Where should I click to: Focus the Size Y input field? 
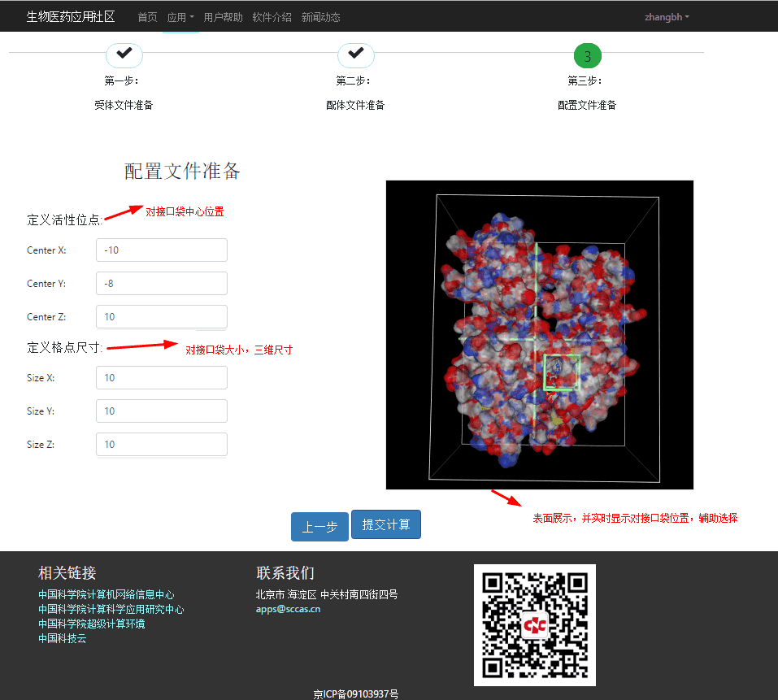click(162, 411)
